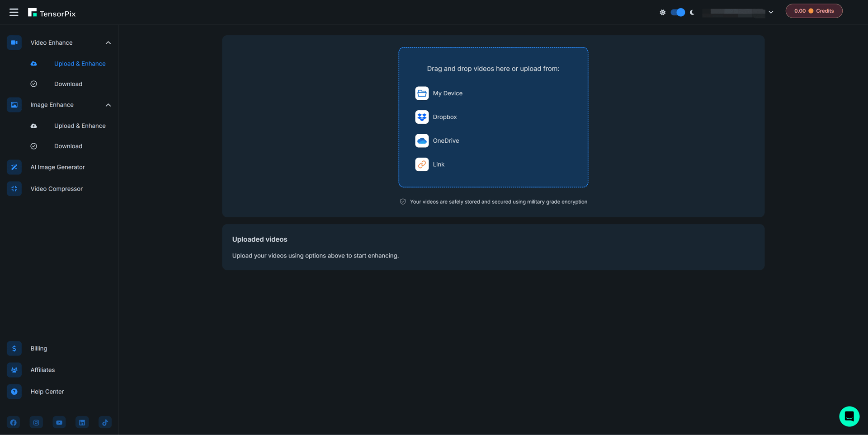
Task: Open the TikTok social link icon
Action: coord(105,422)
